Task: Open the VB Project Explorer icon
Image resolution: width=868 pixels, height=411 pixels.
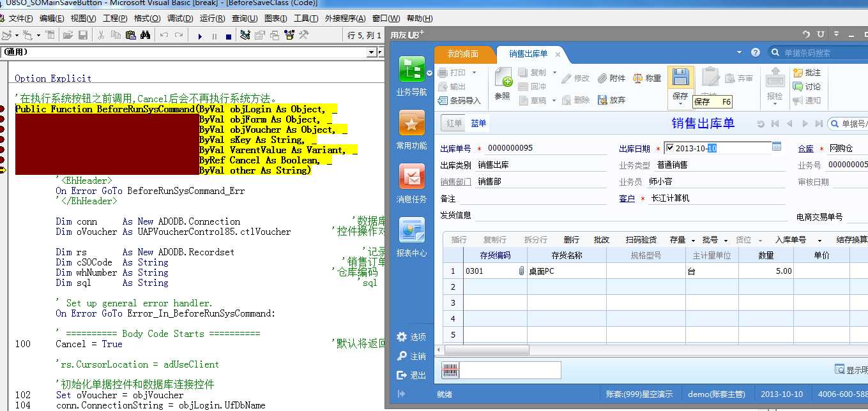Action: point(245,35)
